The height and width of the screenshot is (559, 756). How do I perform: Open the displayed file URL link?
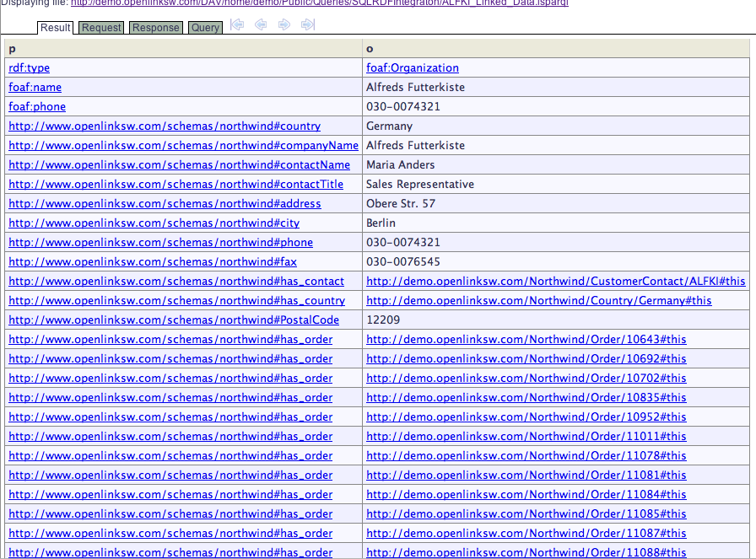pos(319,3)
